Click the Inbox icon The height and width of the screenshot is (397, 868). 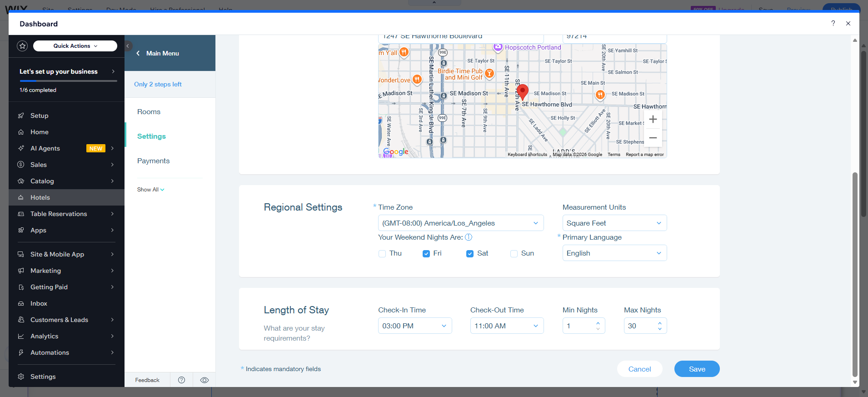(21, 303)
